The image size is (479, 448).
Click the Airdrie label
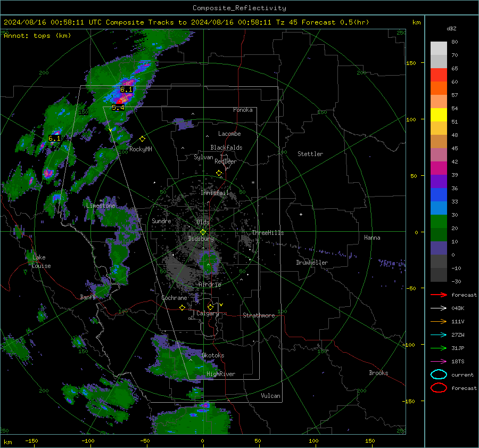coord(210,284)
